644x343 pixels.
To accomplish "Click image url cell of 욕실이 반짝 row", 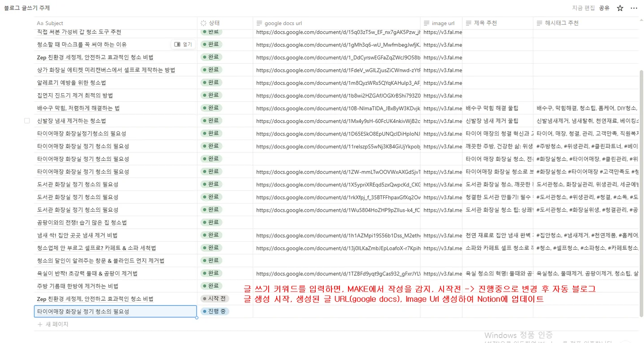I will pos(442,274).
